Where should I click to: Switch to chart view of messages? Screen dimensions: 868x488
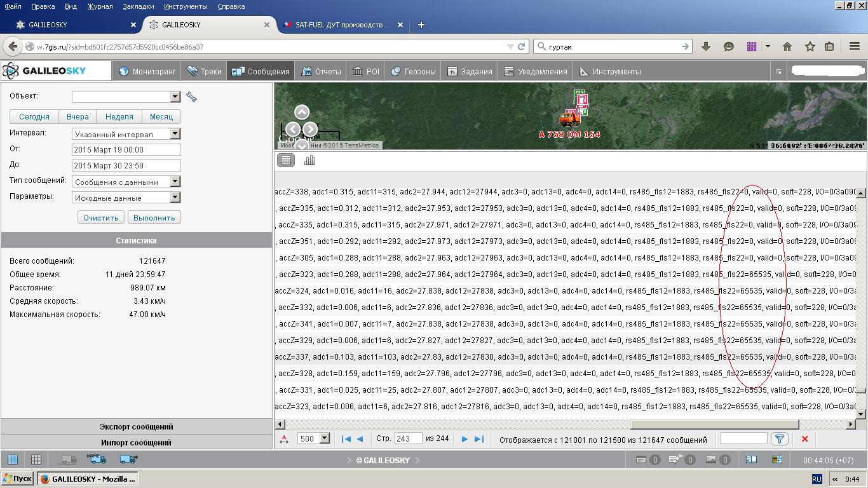[x=309, y=160]
